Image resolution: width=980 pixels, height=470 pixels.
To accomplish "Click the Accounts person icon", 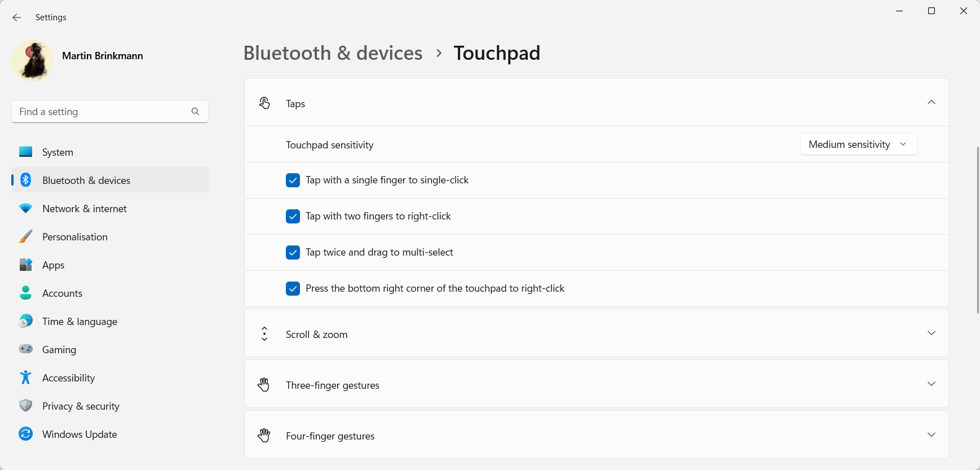I will [x=25, y=292].
